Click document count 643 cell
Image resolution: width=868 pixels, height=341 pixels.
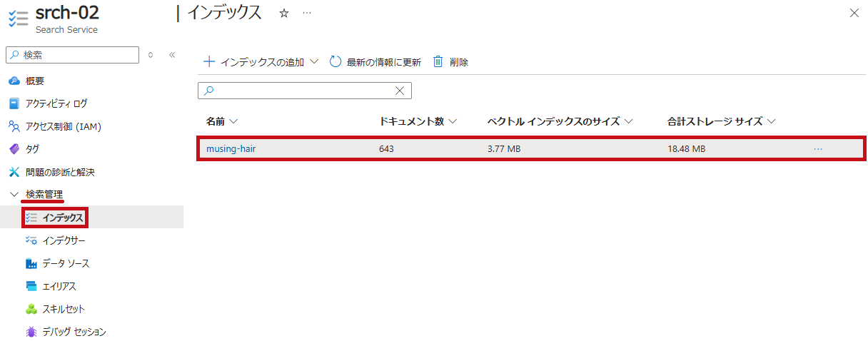386,149
